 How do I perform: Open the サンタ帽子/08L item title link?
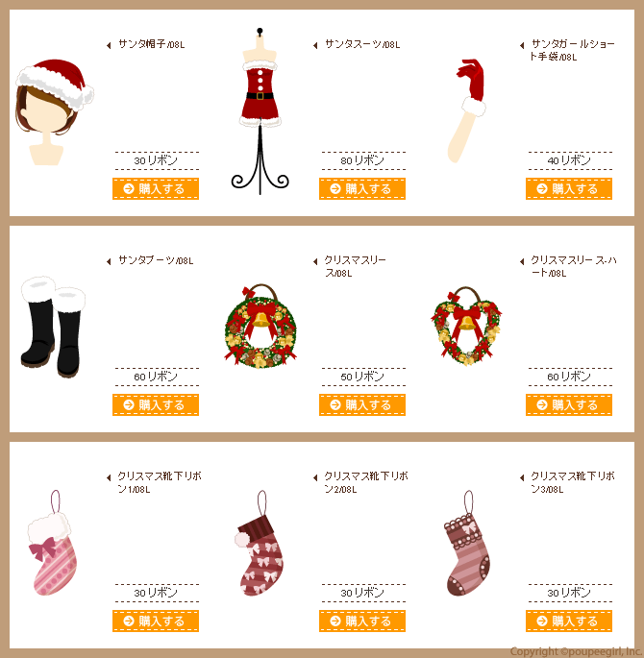(152, 44)
